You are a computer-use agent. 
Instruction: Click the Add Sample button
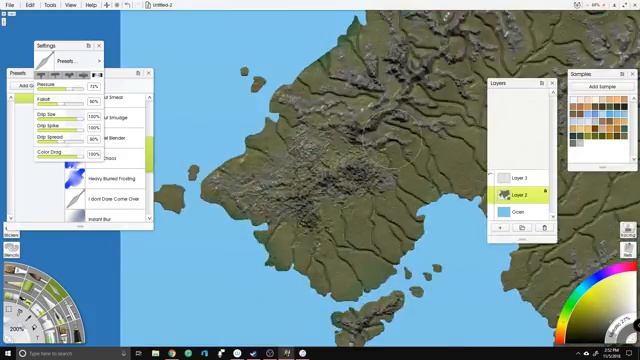602,87
